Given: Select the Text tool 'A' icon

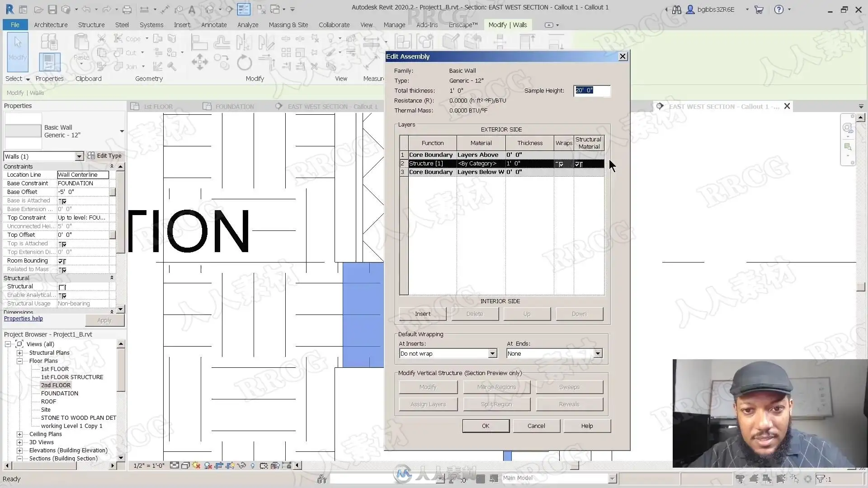Looking at the screenshot, I should click(x=192, y=9).
